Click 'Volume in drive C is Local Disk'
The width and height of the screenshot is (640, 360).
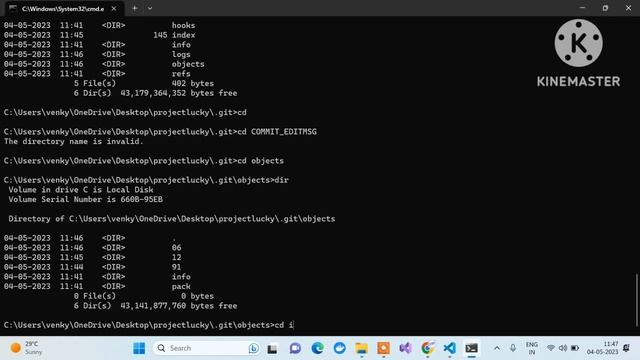[81, 190]
